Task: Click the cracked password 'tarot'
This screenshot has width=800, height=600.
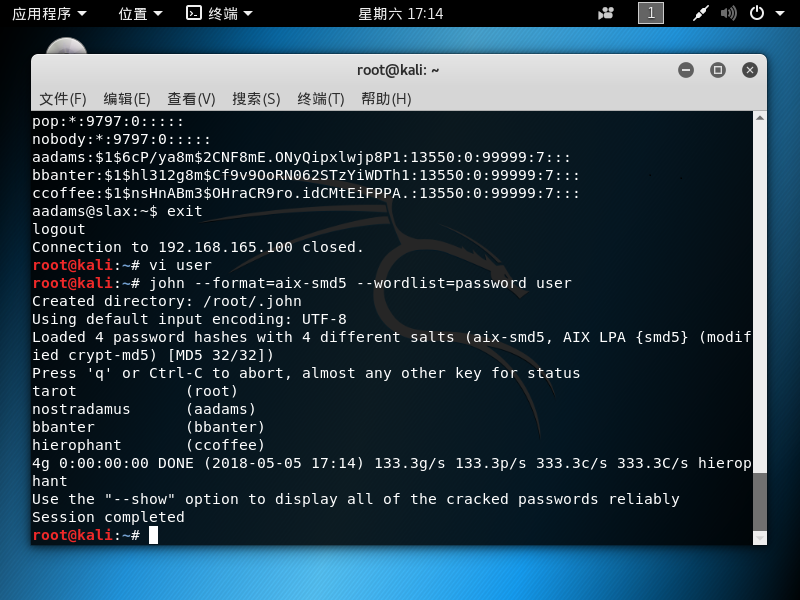Action: click(x=54, y=391)
